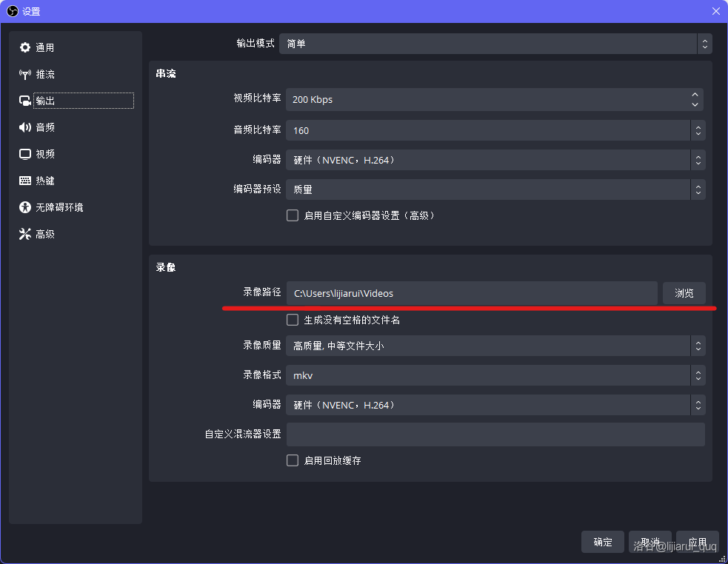Image resolution: width=728 pixels, height=564 pixels.
Task: Increase the 视频比特率 with up arrow
Action: pyautogui.click(x=695, y=94)
